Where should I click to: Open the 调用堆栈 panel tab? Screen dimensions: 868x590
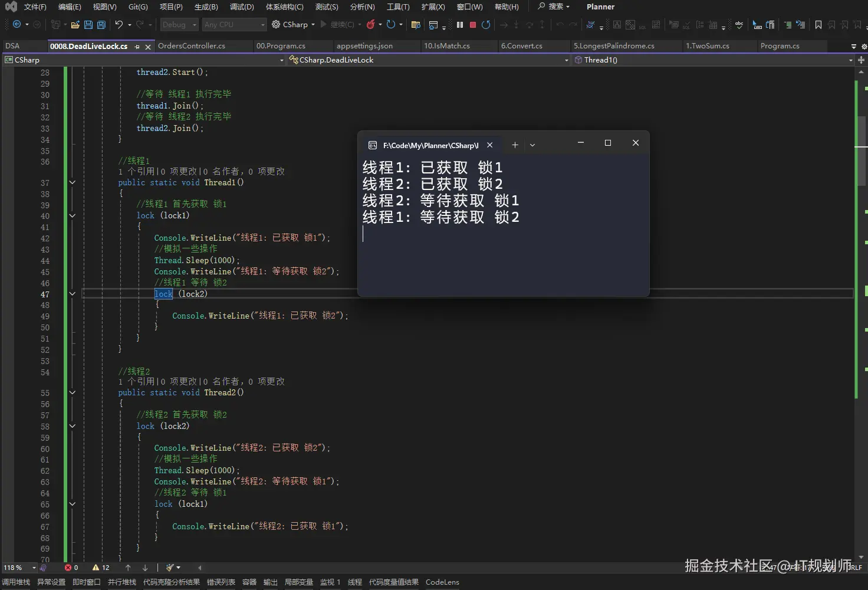click(x=16, y=582)
